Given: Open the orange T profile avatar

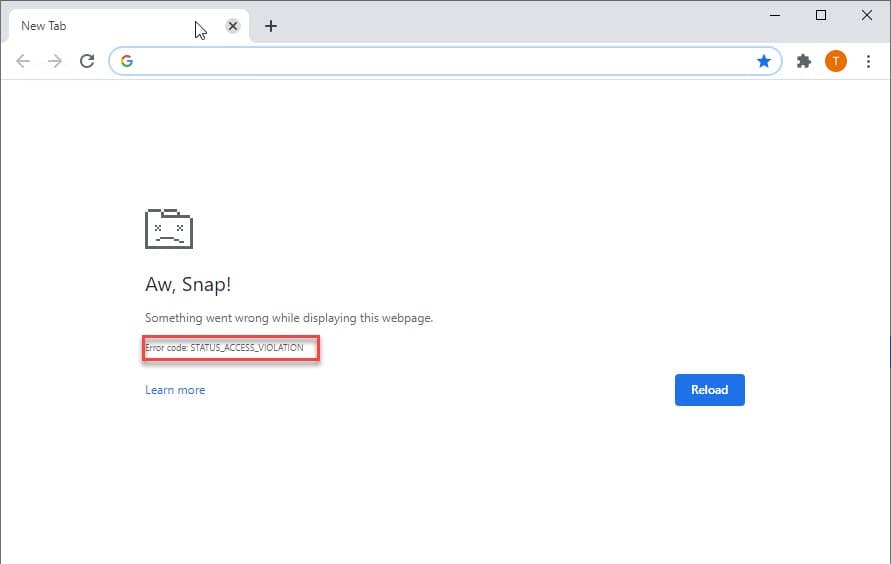Looking at the screenshot, I should [835, 61].
